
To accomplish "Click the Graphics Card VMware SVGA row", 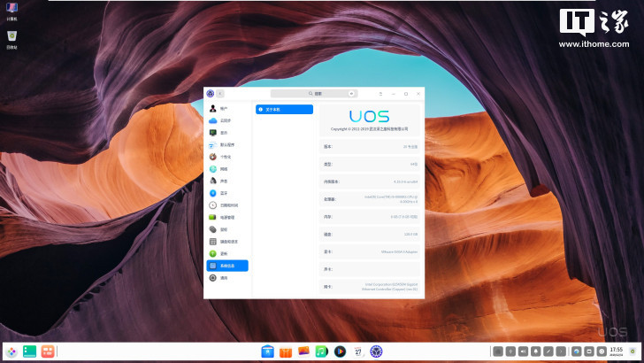I will coord(370,251).
